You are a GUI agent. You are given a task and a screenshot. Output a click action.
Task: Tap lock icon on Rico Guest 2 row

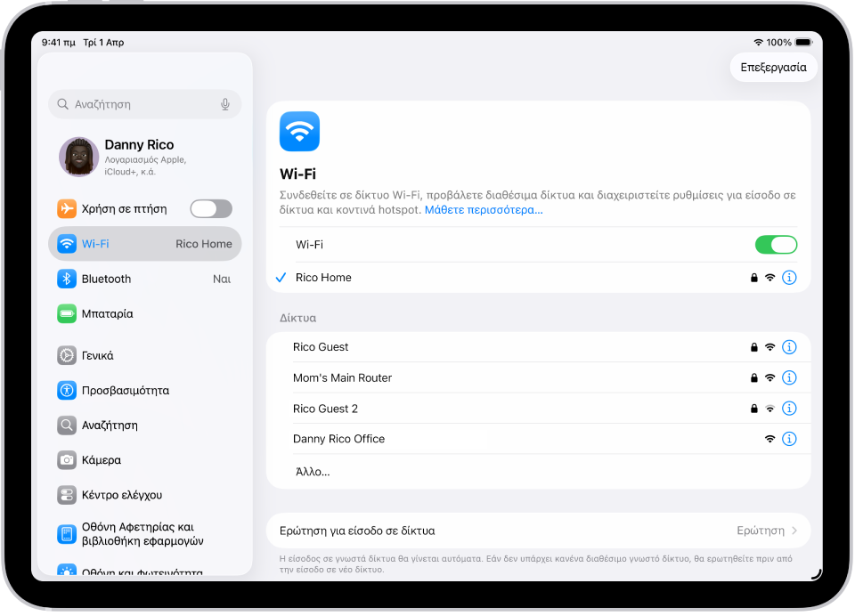point(754,409)
